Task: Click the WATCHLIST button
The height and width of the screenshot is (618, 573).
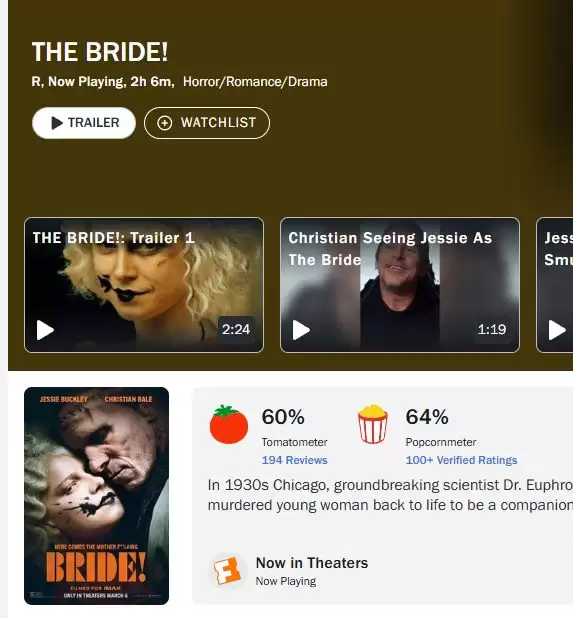Action: (207, 123)
